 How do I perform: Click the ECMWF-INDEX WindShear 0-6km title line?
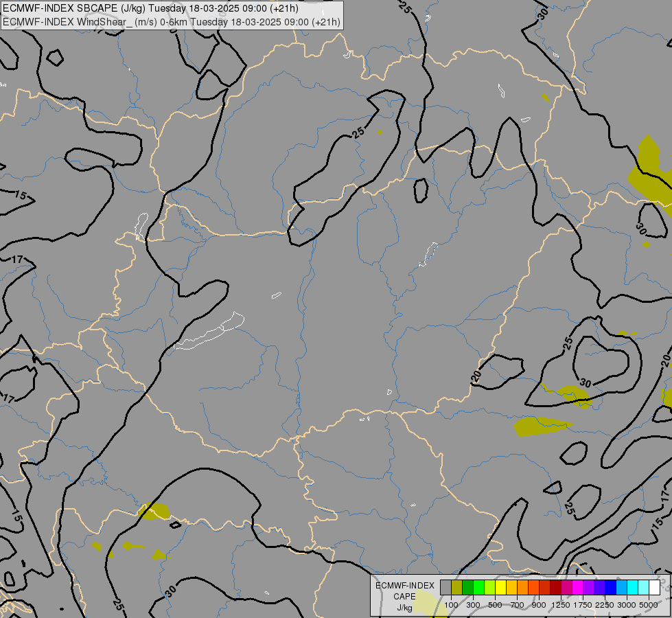(172, 22)
